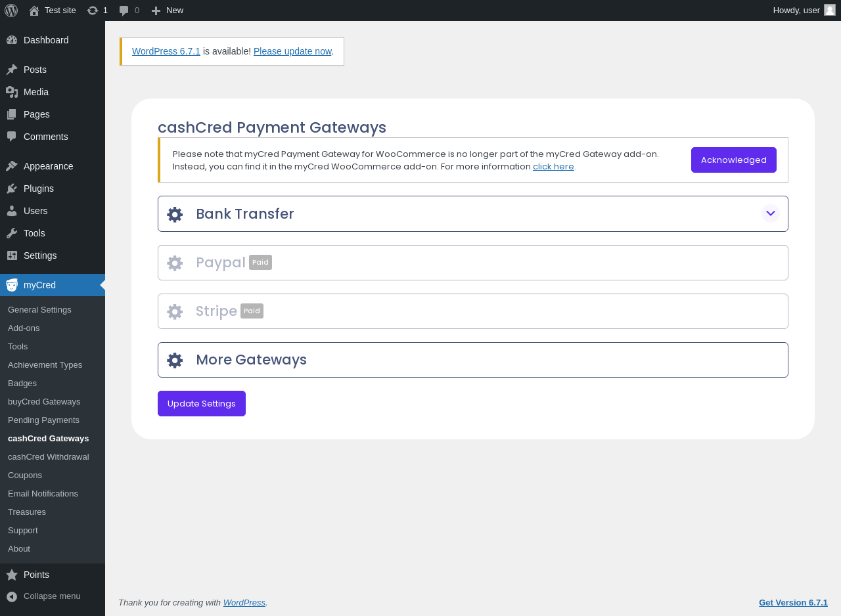Open cashCred Withdrawal page
The image size is (841, 616).
point(53,456)
